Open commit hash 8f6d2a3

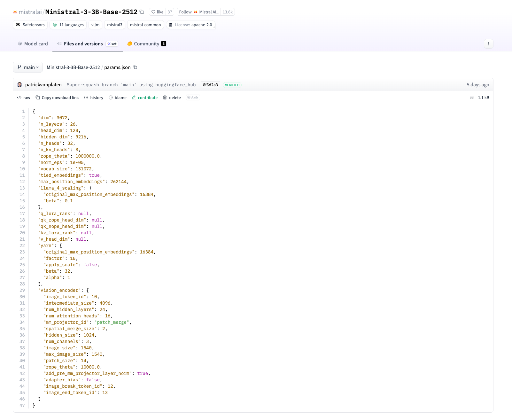[x=210, y=85]
